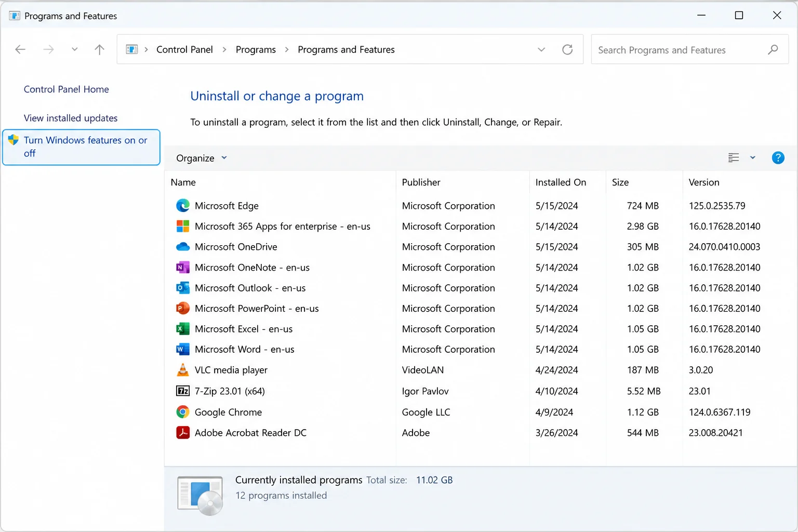This screenshot has height=532, width=798.
Task: Click the Google Chrome icon
Action: 183,412
